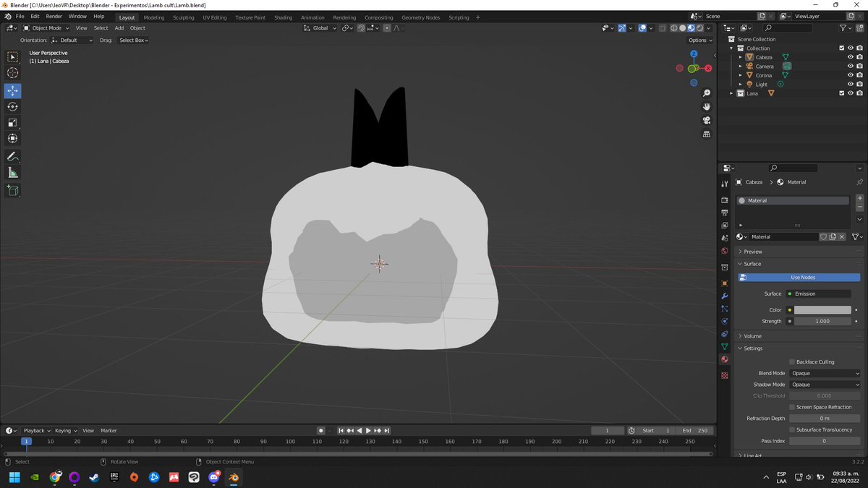Open the Texture properties tab icon
868x488 pixels.
tap(725, 376)
